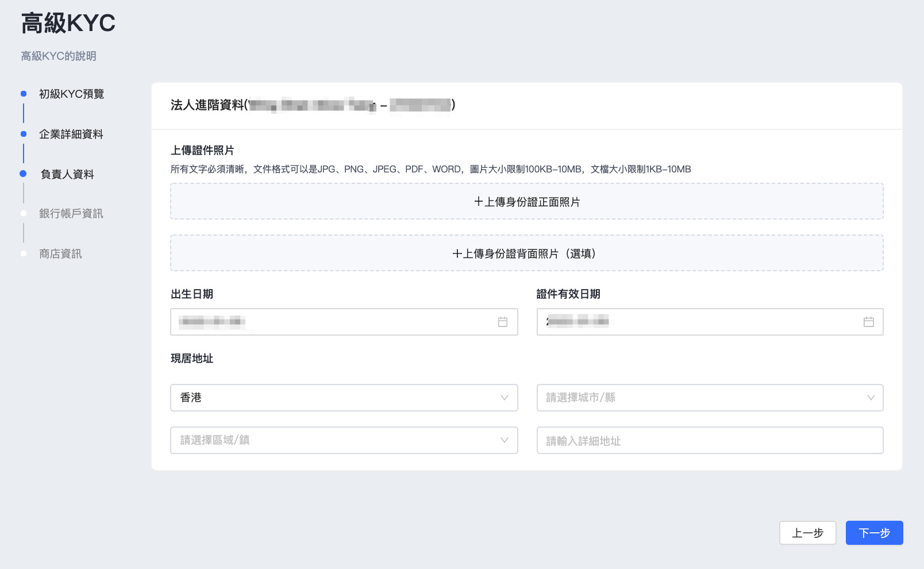
Task: Upload ID back photo via 上傳身份證背面照片（選填）
Action: pos(527,253)
